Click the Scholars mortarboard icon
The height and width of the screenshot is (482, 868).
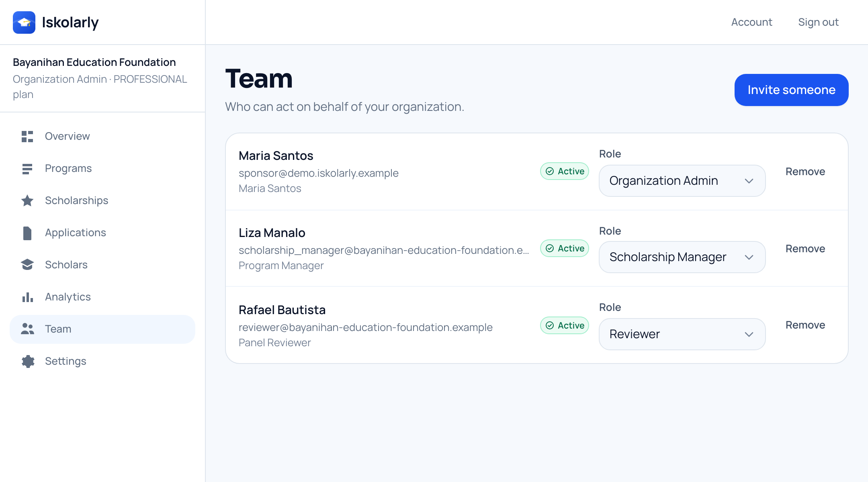(x=27, y=265)
